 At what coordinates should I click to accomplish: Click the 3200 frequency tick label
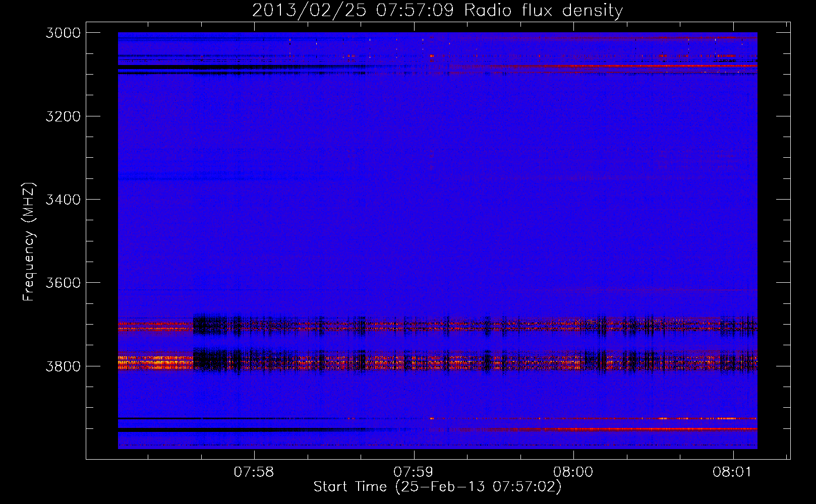[63, 116]
